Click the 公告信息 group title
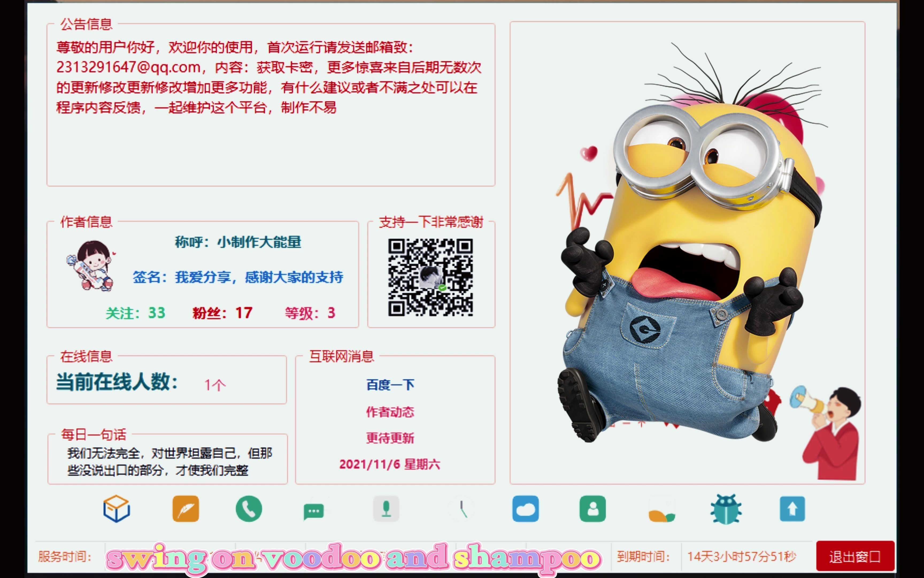Screen dimensions: 924x578 click(x=86, y=24)
